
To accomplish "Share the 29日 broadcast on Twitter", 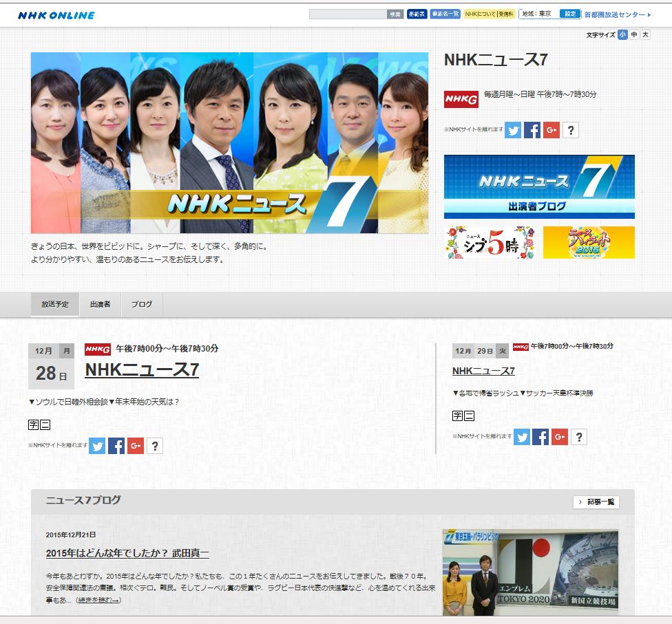I will point(522,437).
